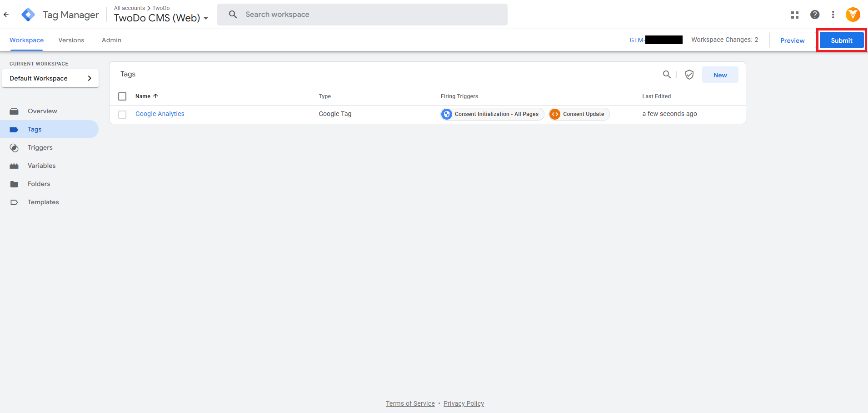The image size is (868, 413).
Task: Click the shield security icon above the tag list
Action: [689, 74]
